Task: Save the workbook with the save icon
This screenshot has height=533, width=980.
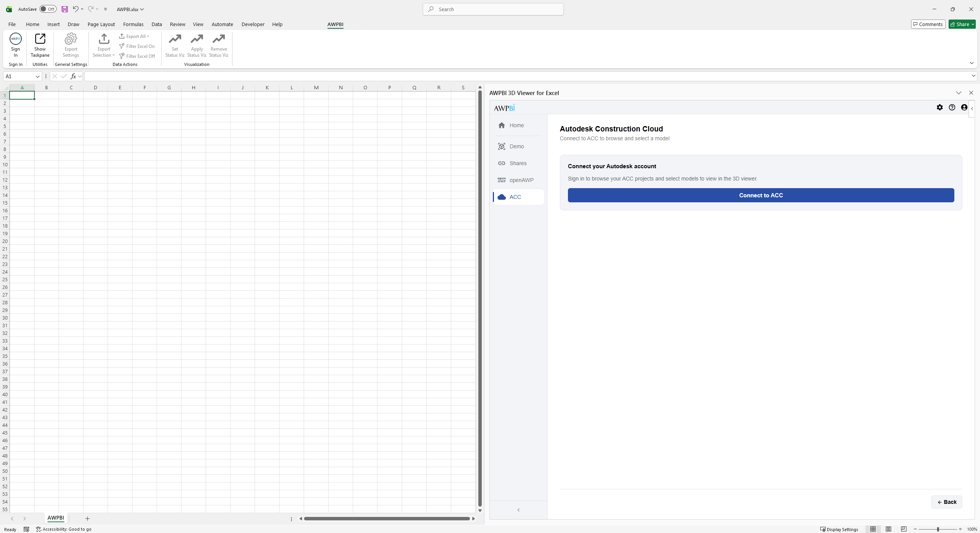Action: tap(65, 9)
